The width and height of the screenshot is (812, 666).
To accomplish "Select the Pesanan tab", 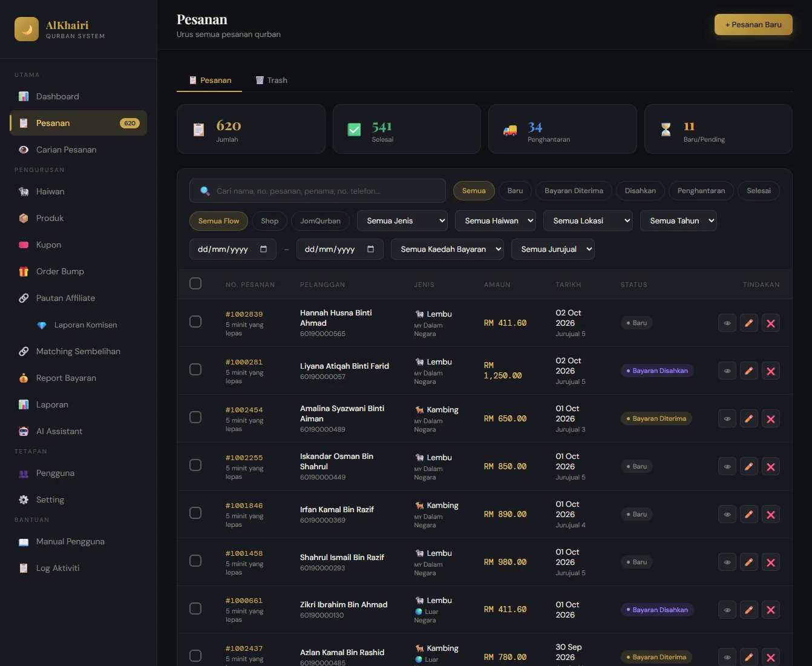I will click(x=209, y=80).
